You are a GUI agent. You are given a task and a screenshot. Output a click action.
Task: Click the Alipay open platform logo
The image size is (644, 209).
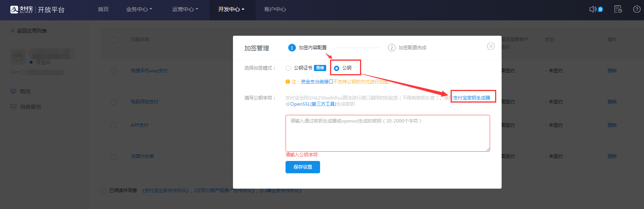(37, 10)
